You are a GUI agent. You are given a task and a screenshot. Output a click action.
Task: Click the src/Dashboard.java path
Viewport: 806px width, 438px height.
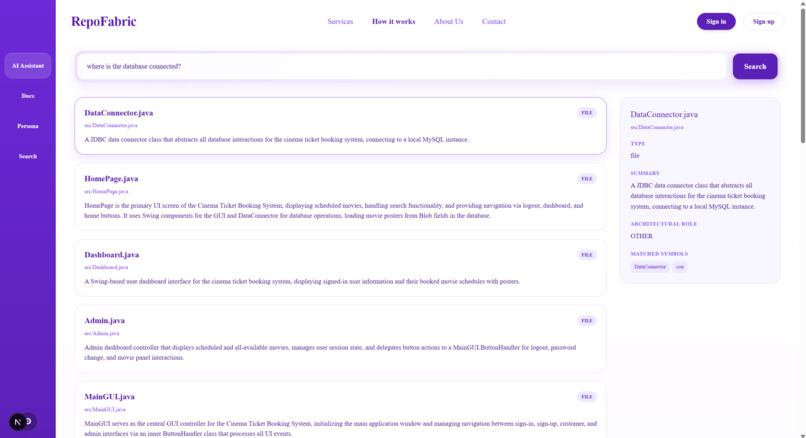point(106,267)
